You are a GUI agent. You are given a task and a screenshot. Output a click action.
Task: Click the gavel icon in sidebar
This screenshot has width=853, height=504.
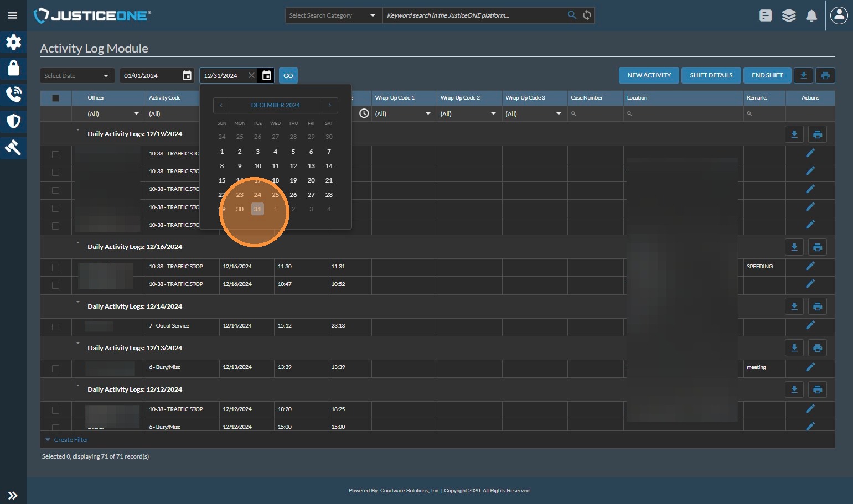point(13,147)
